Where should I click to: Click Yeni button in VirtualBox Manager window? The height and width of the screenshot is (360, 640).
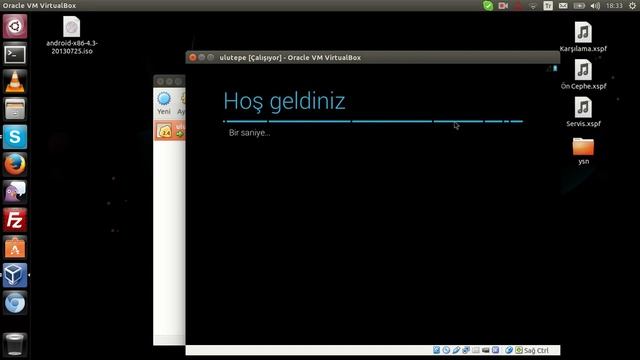(x=164, y=103)
